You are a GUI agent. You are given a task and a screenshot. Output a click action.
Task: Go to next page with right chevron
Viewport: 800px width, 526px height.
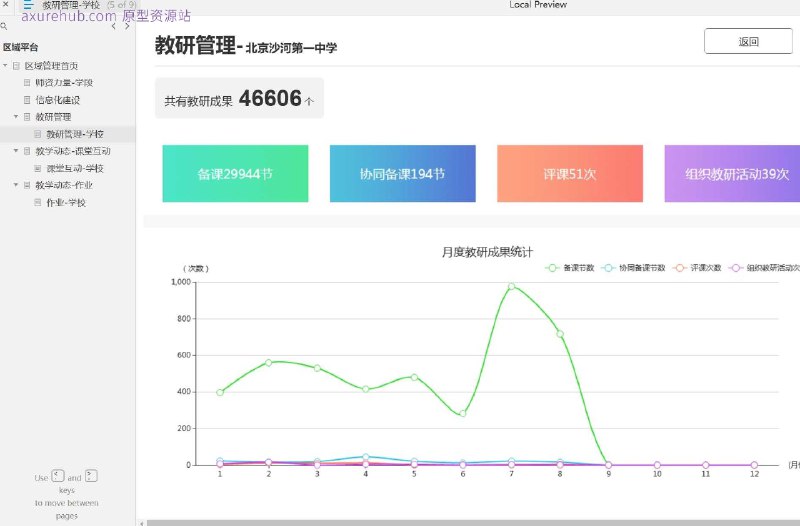127,26
